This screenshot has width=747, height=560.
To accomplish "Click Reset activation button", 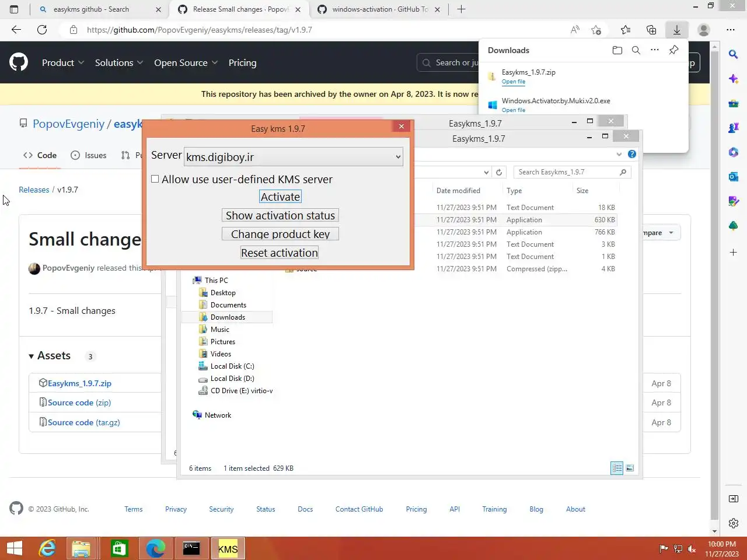I will 280,253.
